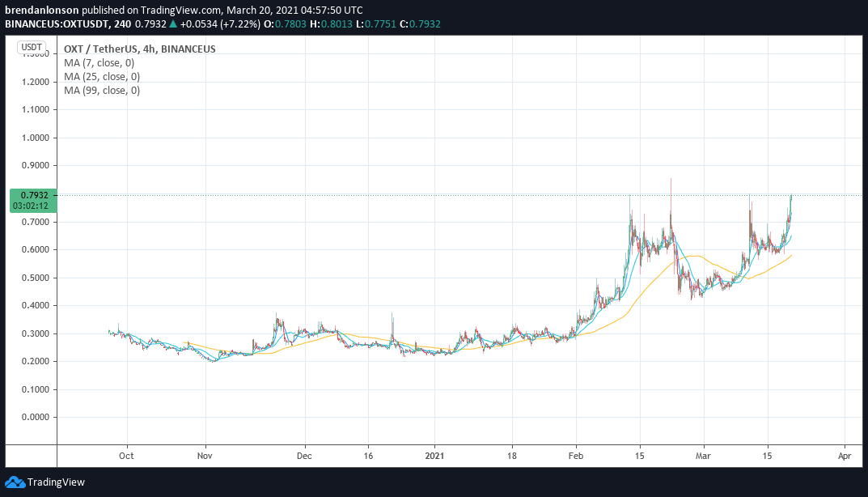
Task: Click the 1.2000 price axis label
Action: 36,82
